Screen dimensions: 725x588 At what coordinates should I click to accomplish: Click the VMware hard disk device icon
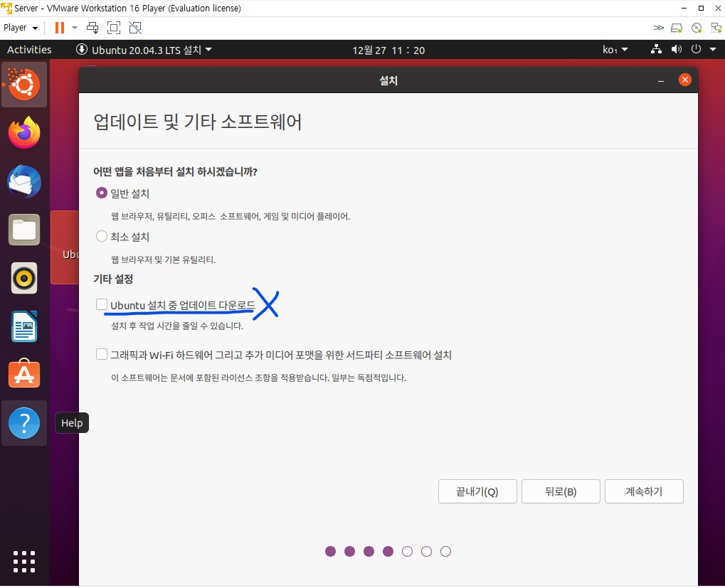[x=677, y=28]
